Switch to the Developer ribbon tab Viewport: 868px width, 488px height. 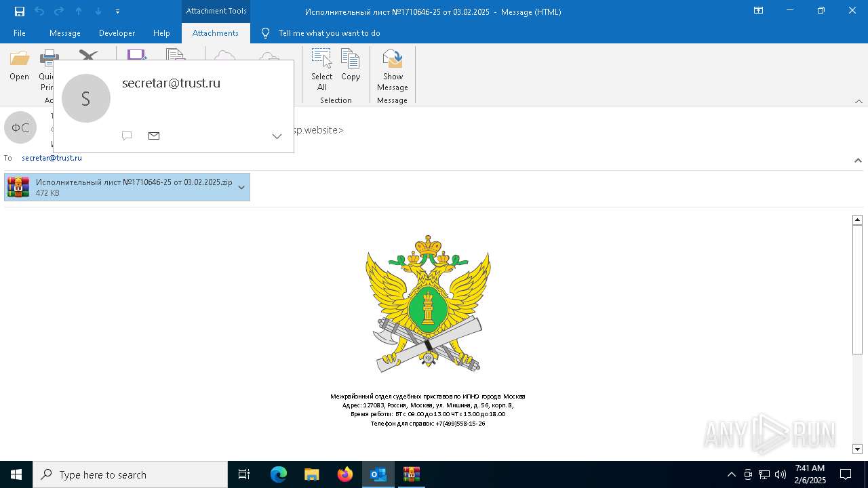point(117,33)
